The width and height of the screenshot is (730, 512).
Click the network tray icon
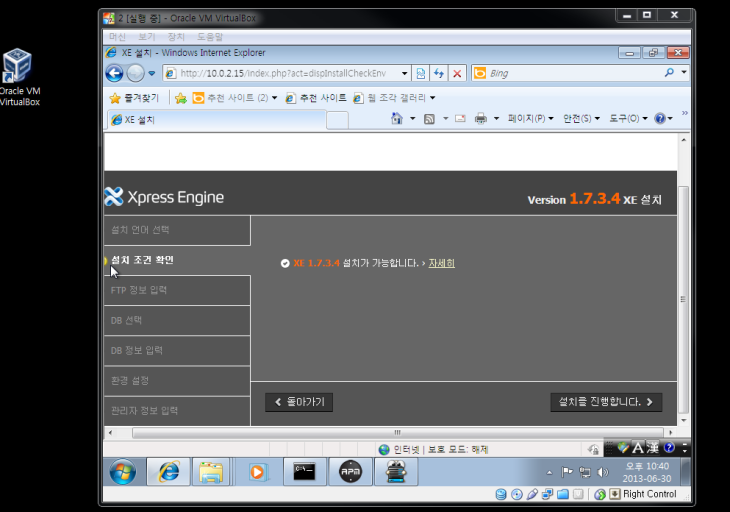click(585, 472)
